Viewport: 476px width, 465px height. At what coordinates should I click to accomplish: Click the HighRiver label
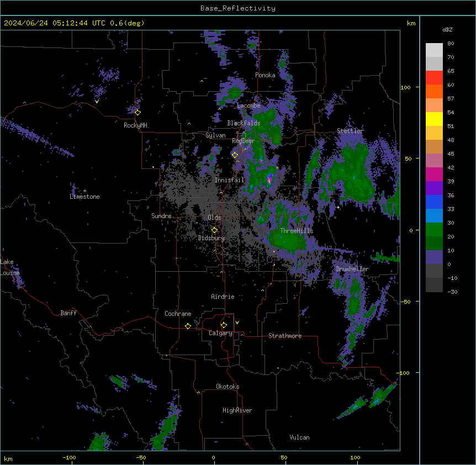pos(237,410)
